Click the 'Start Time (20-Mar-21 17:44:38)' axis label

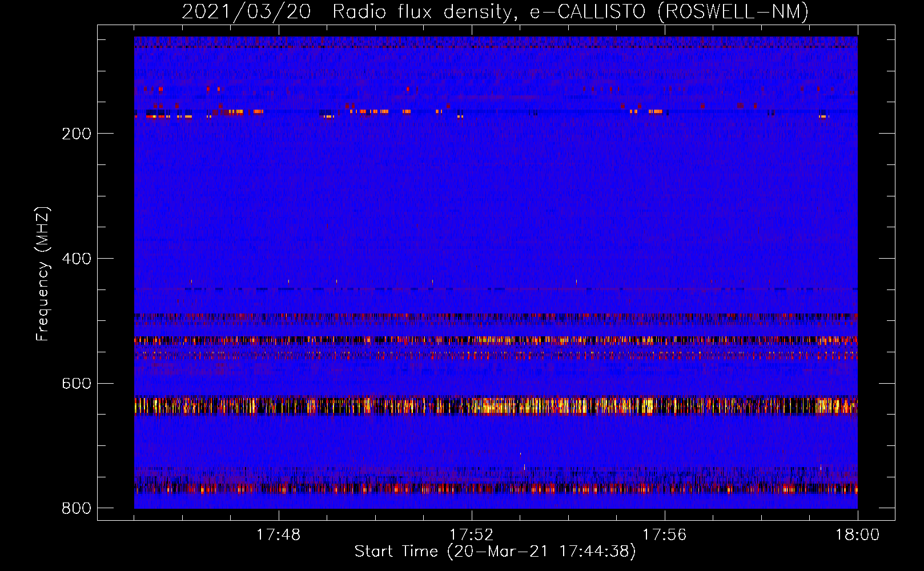click(x=495, y=552)
